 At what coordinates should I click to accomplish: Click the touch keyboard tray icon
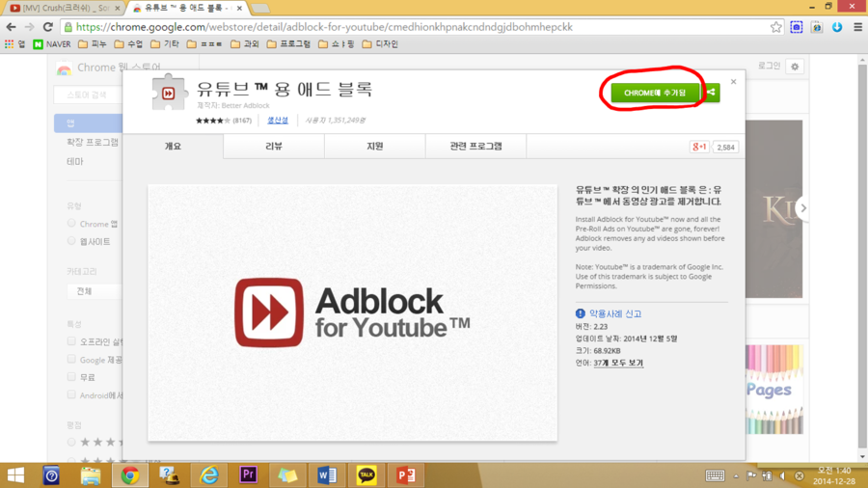(x=715, y=475)
